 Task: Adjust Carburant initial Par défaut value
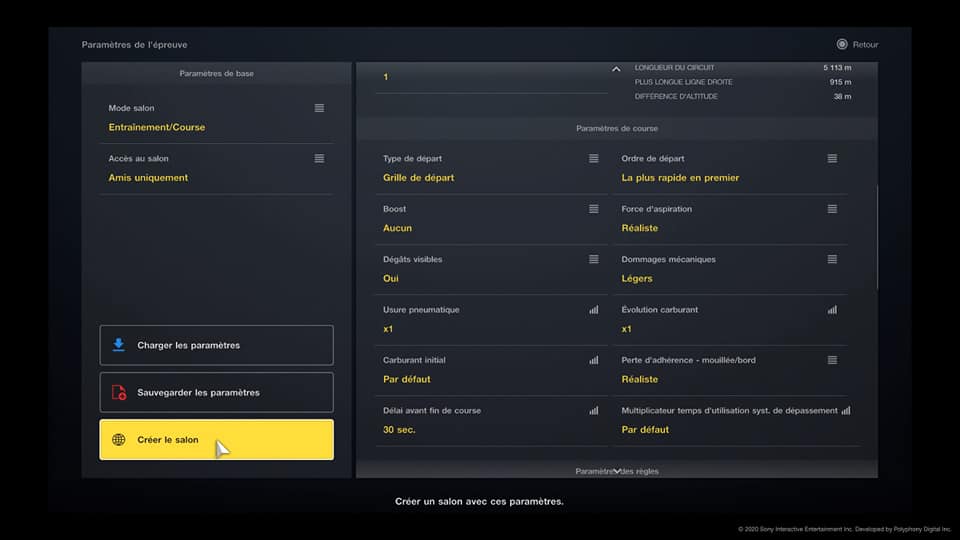pos(407,379)
